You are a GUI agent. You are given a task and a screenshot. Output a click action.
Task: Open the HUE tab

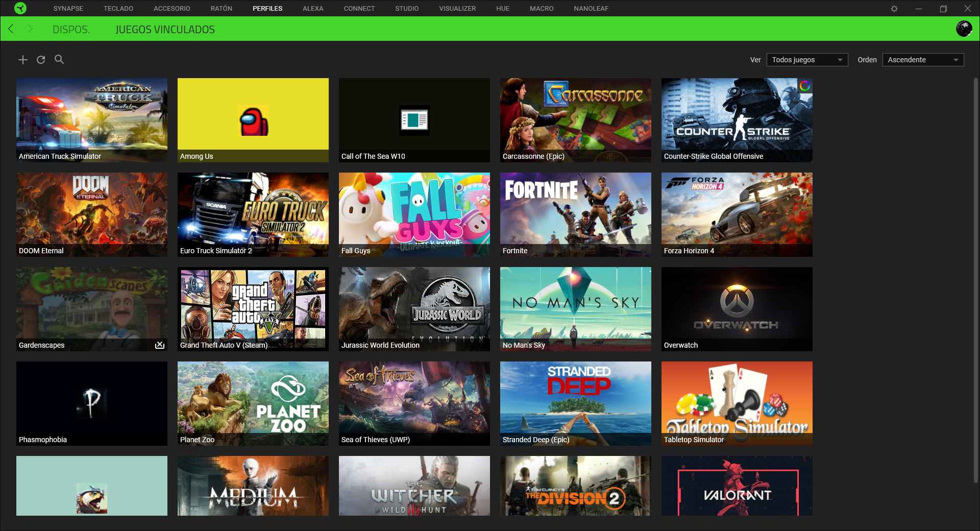[503, 9]
